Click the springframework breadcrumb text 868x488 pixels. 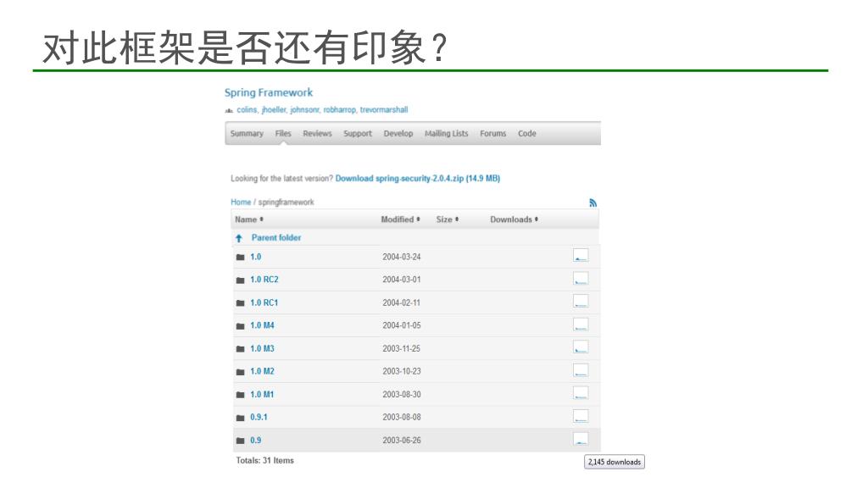point(286,202)
